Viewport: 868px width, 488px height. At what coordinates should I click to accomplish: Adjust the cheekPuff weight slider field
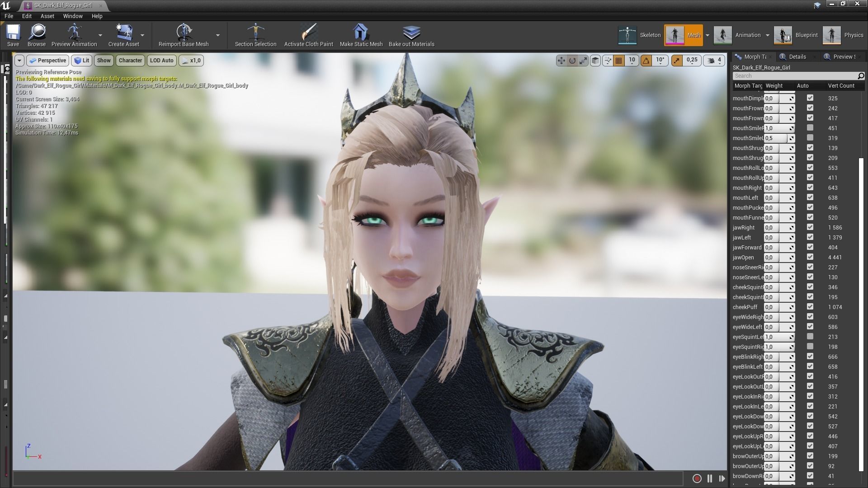tap(779, 307)
